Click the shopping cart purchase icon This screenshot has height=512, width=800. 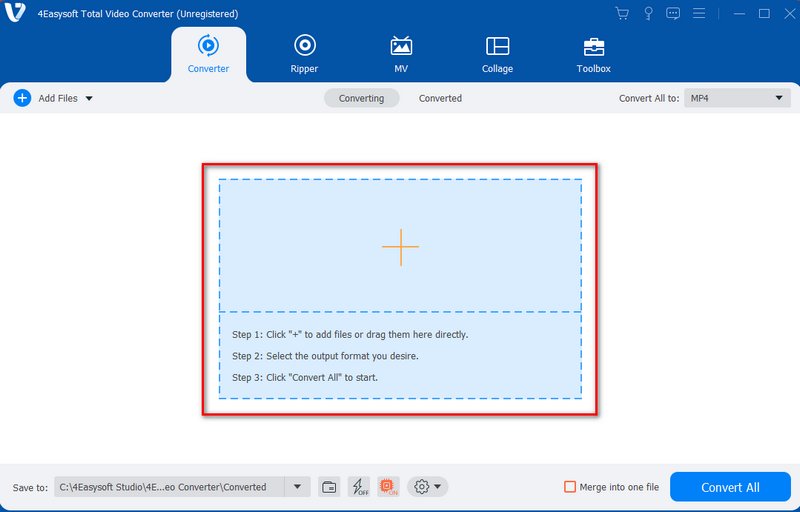[622, 13]
